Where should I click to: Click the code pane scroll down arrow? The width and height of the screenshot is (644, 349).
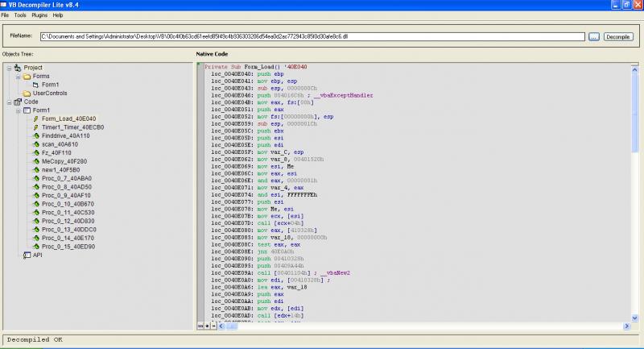tap(634, 318)
